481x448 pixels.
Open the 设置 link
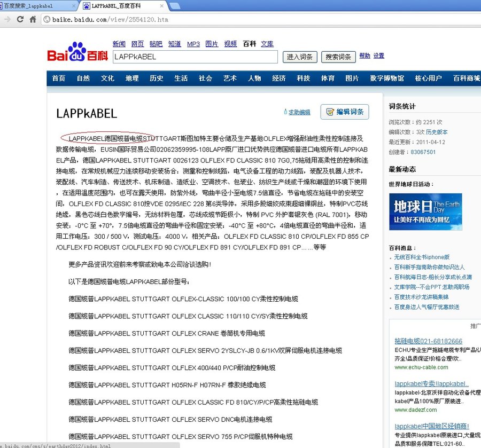[x=379, y=56]
